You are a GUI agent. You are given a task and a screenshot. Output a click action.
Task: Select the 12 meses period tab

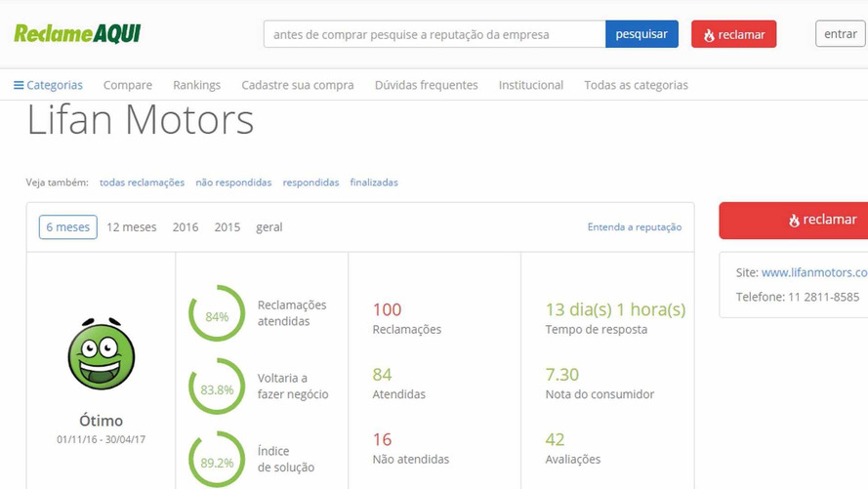(x=131, y=227)
